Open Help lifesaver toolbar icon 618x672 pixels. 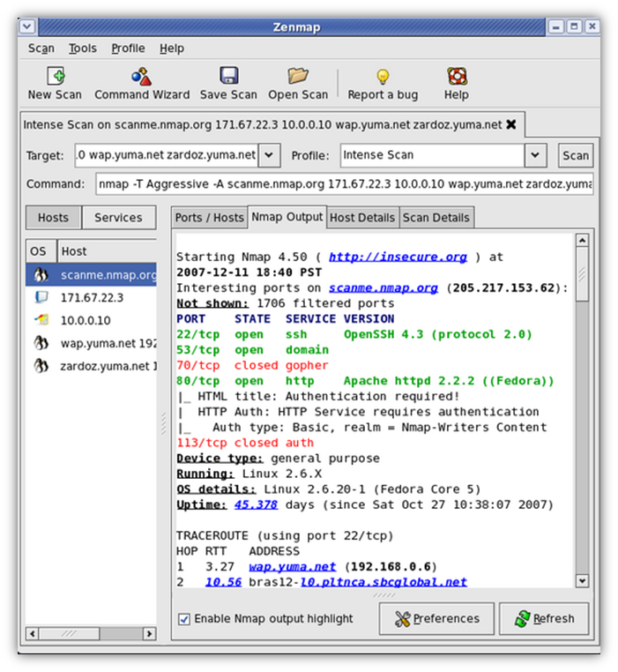(x=457, y=77)
